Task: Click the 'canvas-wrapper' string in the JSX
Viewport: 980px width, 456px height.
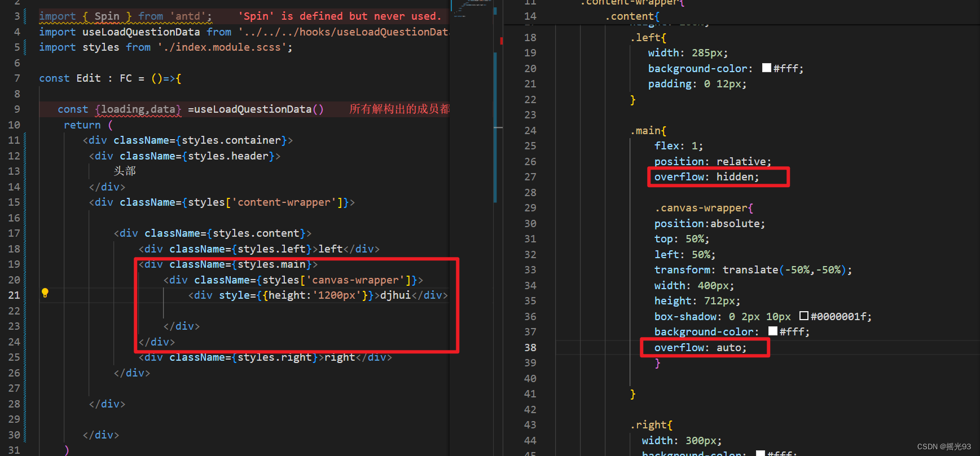Action: (x=355, y=280)
